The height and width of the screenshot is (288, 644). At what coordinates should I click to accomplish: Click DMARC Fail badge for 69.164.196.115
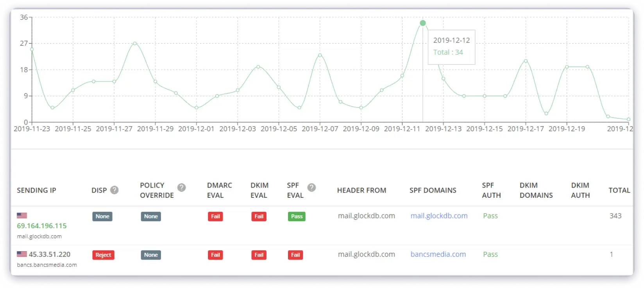[215, 216]
